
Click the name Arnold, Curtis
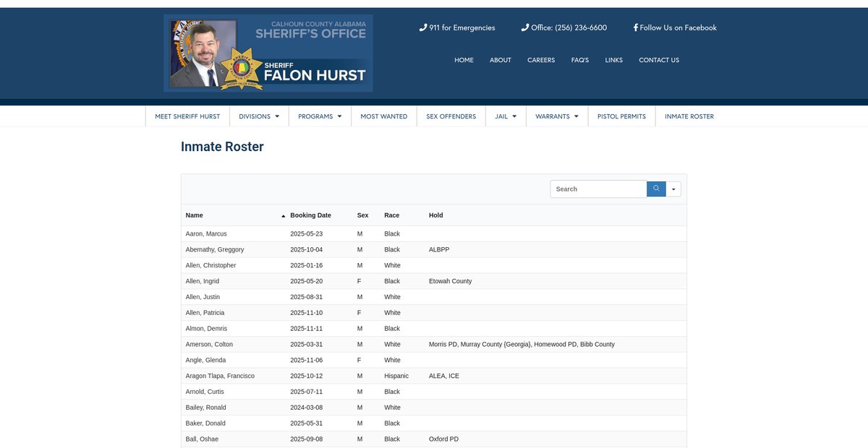pyautogui.click(x=205, y=392)
